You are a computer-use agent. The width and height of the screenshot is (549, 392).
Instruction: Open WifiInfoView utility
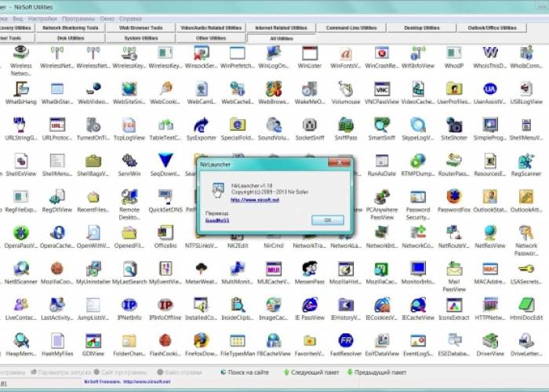[x=418, y=53]
